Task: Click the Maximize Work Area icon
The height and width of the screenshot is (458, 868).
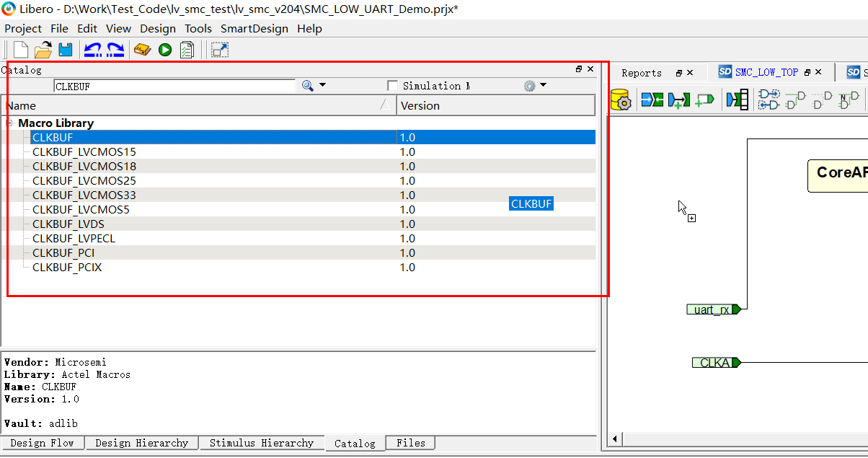Action: click(x=219, y=50)
